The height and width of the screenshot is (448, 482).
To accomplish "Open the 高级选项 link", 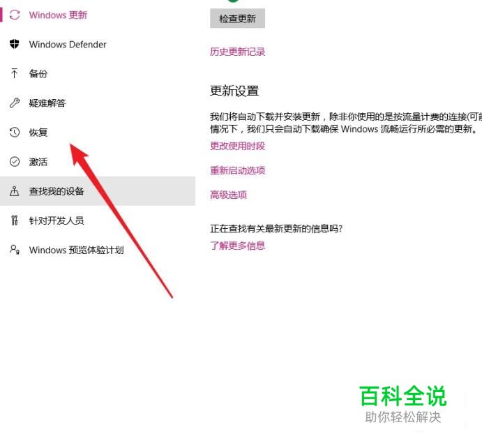I will pyautogui.click(x=228, y=195).
